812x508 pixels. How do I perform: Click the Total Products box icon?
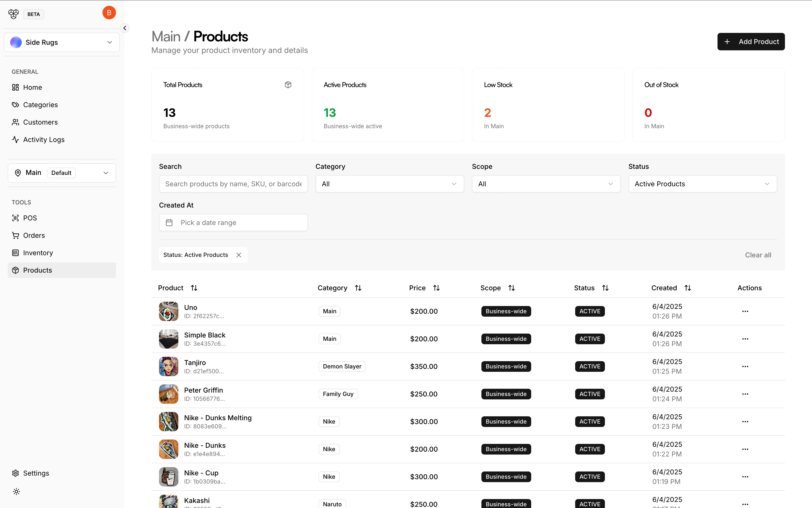(288, 85)
